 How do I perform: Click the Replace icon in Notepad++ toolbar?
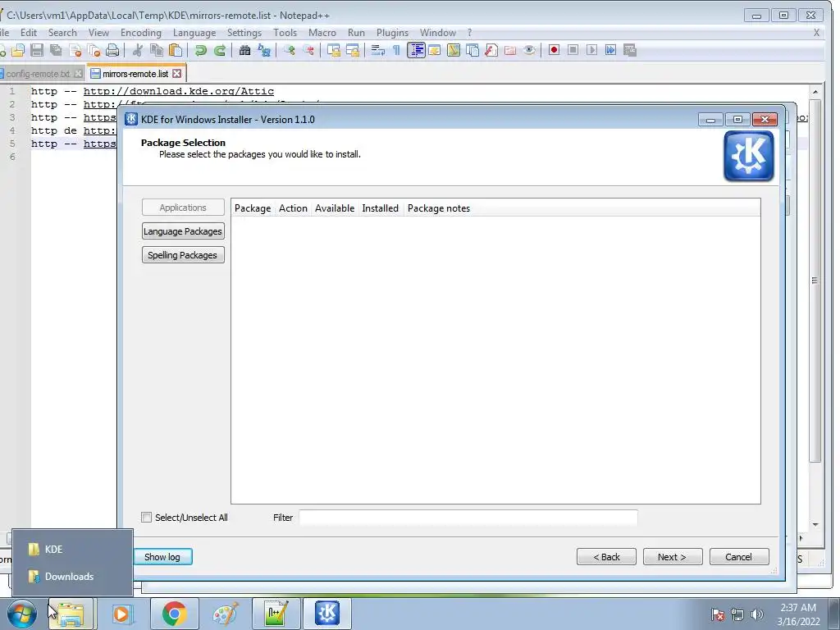point(264,50)
